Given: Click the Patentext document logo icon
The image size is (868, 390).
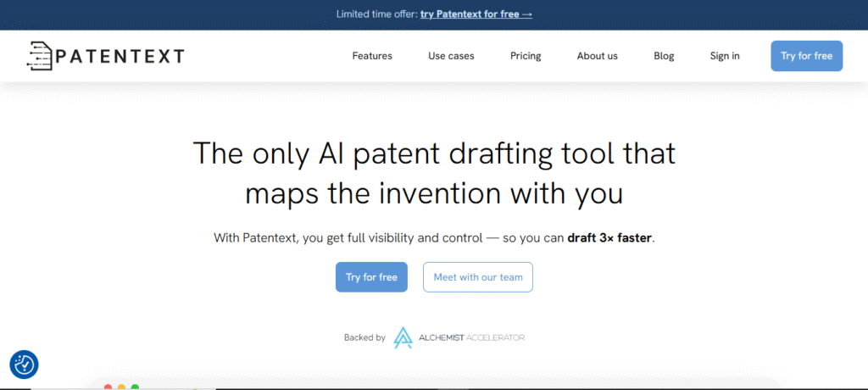Looking at the screenshot, I should coord(40,55).
